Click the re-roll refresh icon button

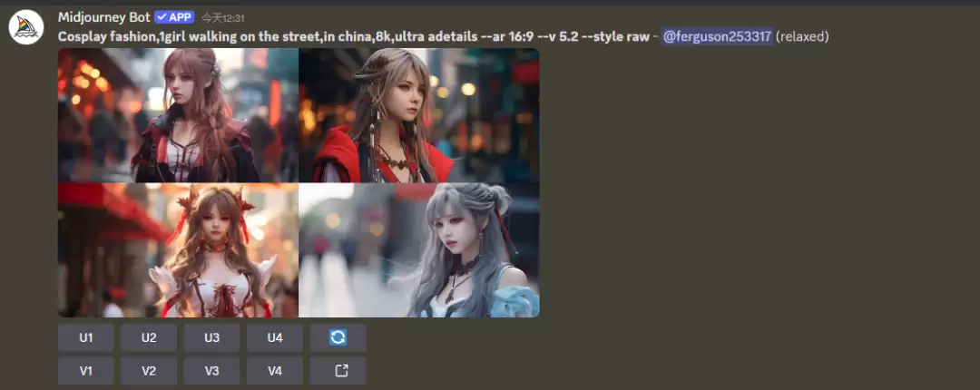[x=338, y=337]
